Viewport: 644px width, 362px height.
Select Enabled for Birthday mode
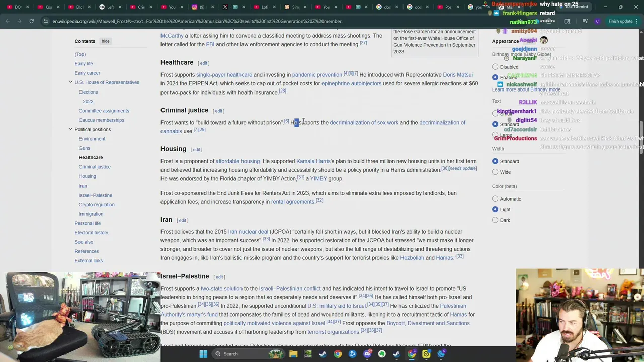[x=495, y=77]
